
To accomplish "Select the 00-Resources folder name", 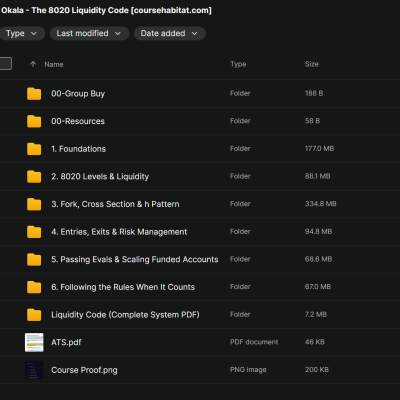I will [78, 121].
